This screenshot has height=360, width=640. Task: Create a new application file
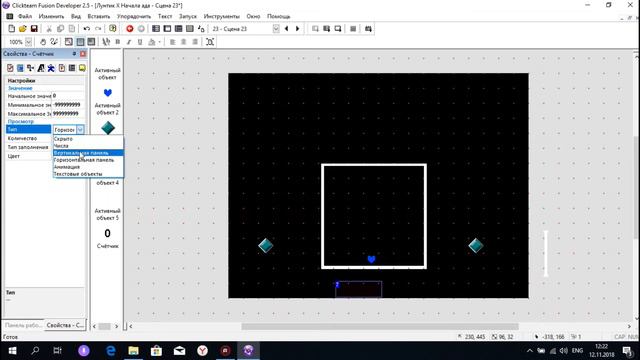coord(11,29)
